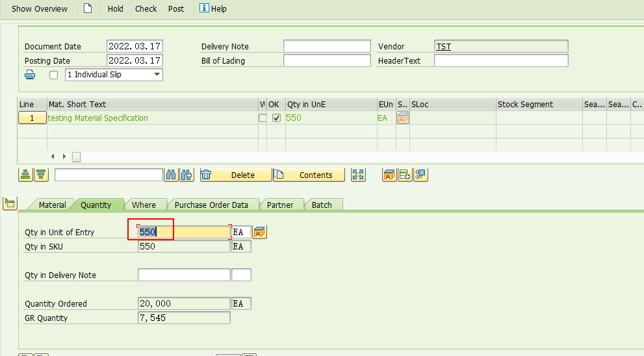Viewport: 644px width, 356px height.
Task: Click the search field next to binoculars
Action: pos(109,175)
